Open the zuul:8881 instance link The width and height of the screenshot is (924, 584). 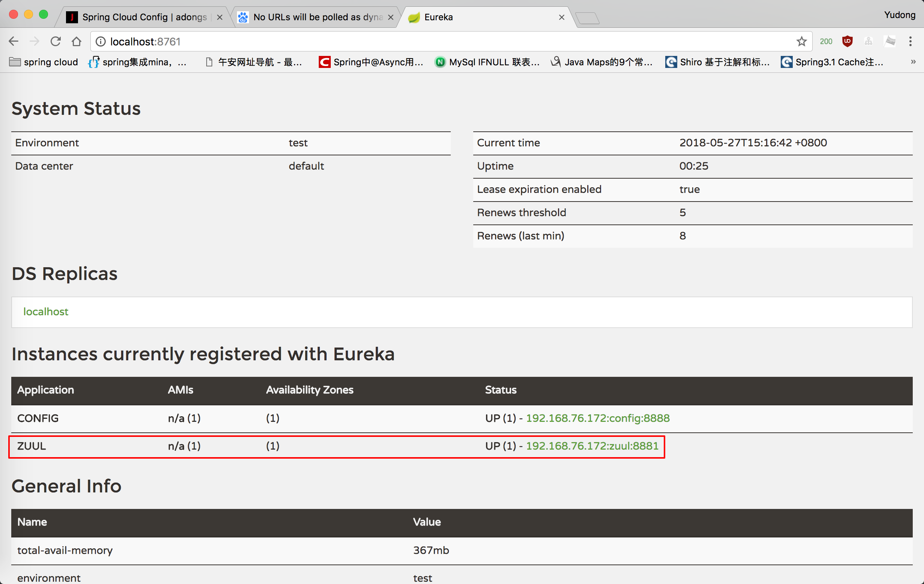tap(592, 446)
